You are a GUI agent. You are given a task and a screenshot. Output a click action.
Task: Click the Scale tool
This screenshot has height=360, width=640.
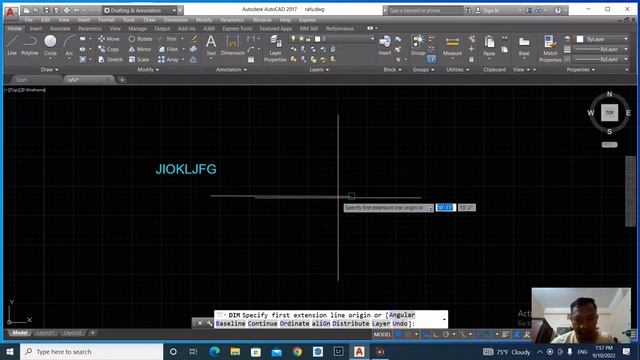[139, 59]
